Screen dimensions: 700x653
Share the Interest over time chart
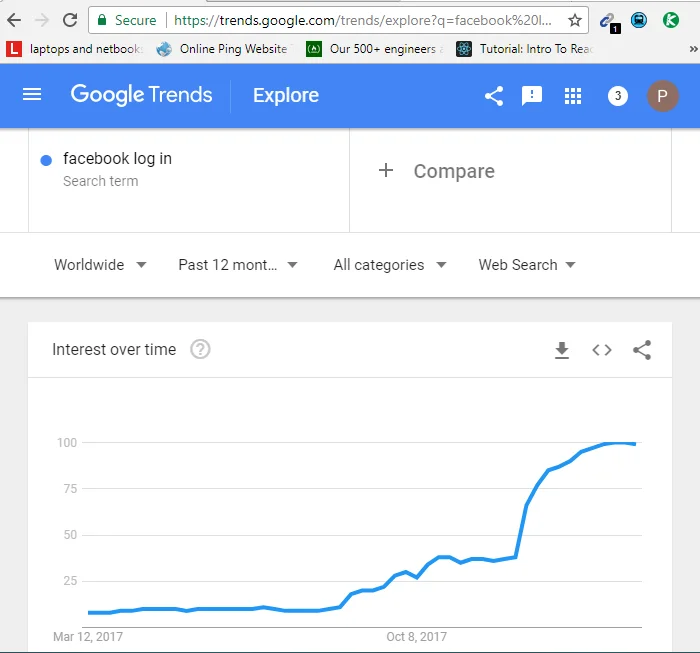point(642,350)
